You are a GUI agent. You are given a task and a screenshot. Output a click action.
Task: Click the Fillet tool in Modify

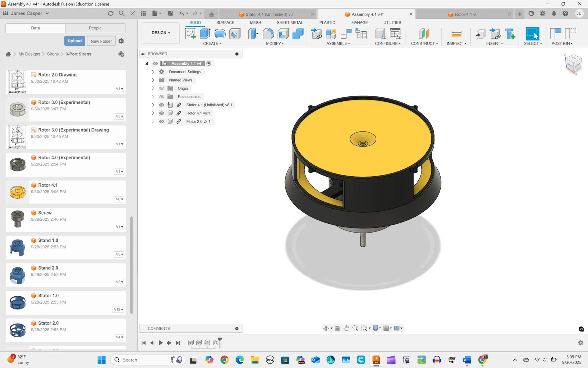[268, 34]
